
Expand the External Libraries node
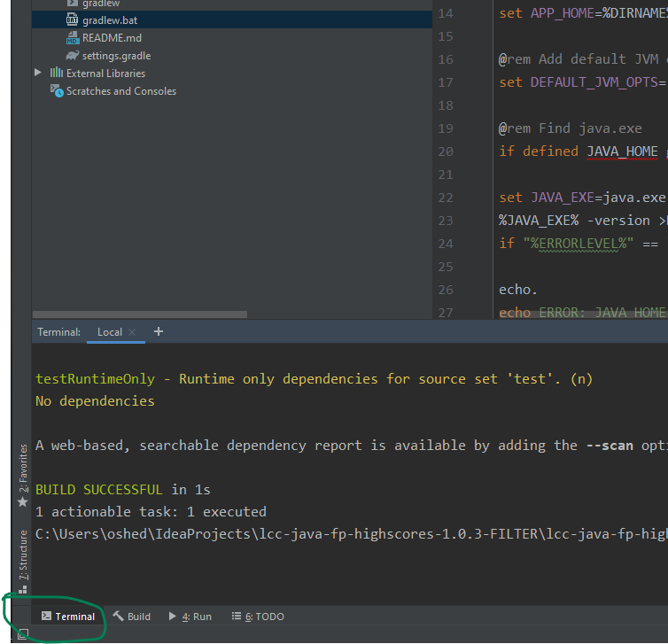pyautogui.click(x=37, y=73)
